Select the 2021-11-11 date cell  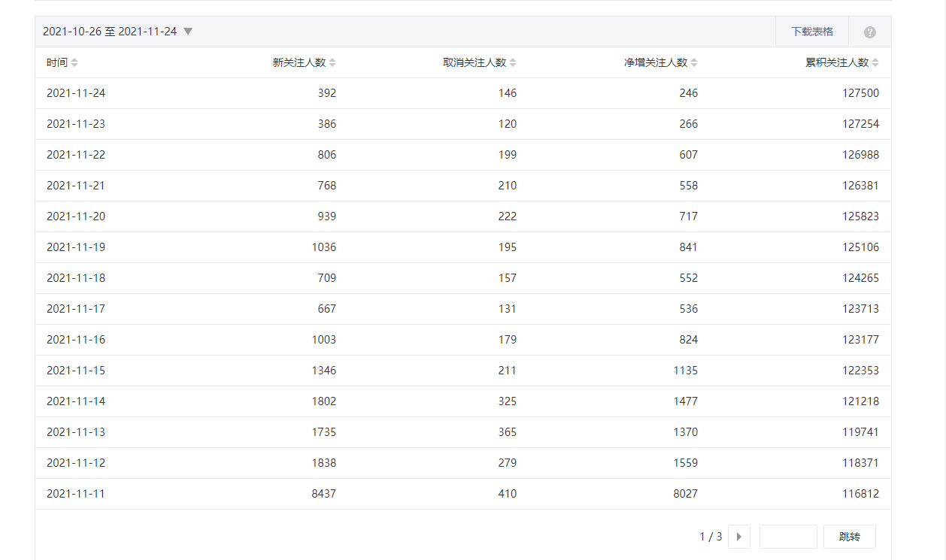pos(76,494)
